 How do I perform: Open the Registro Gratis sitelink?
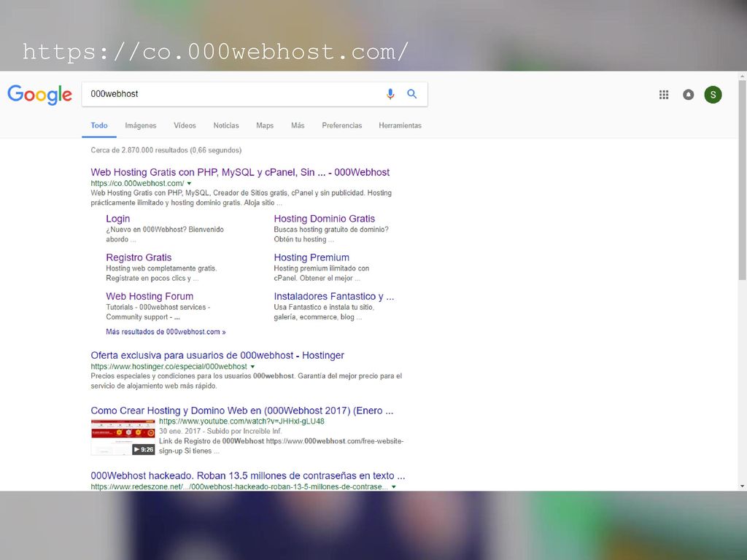(139, 257)
